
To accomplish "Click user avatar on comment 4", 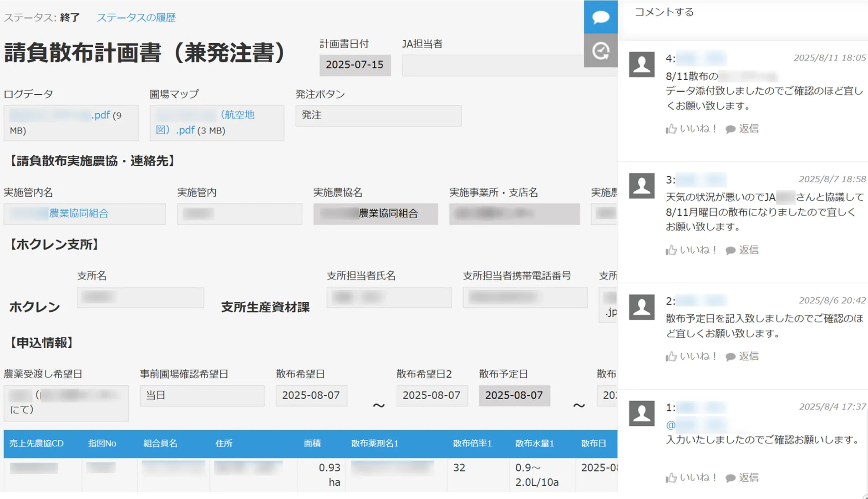I will pos(641,65).
